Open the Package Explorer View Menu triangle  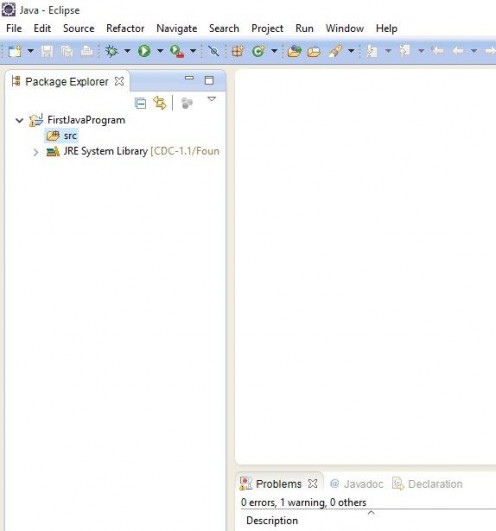[212, 99]
